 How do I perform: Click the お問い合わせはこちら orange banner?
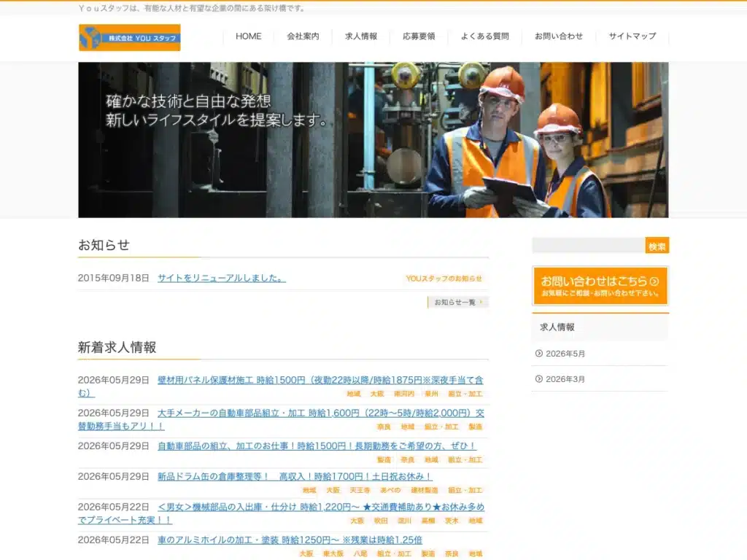(600, 286)
